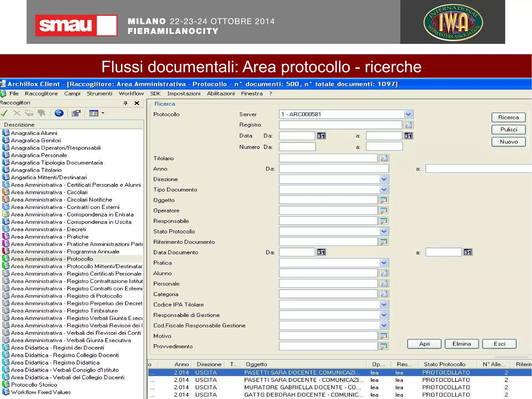Click the grey X cancel icon in Raccoglitori toolbar
The height and width of the screenshot is (399, 532).
(x=17, y=113)
